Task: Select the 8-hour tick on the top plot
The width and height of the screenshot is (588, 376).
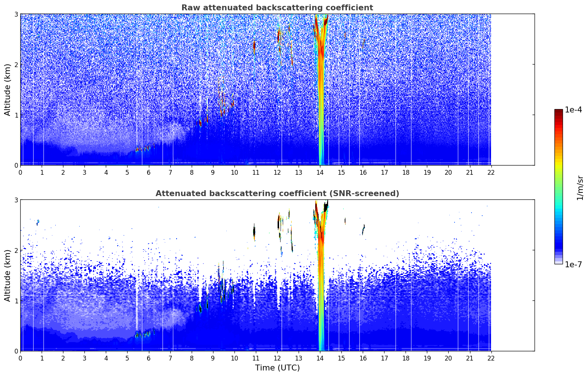Action: tap(192, 172)
